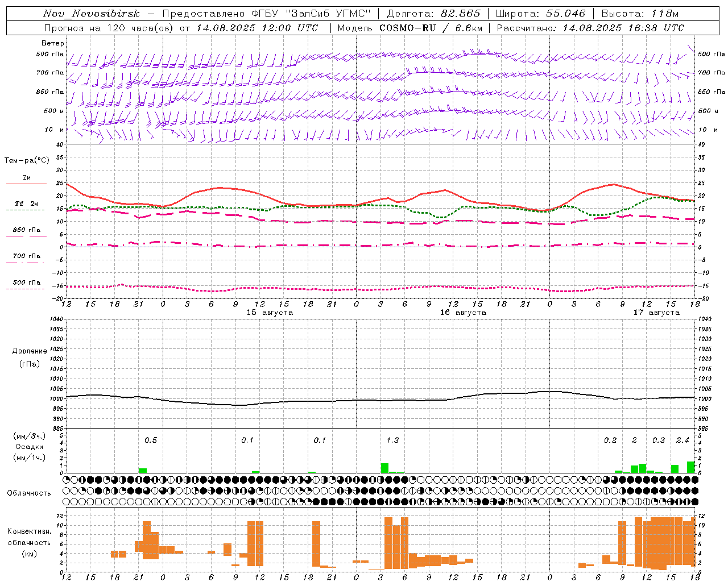This screenshot has height=582, width=728.
Task: Click the 500 гПа temperature legend entry
Action: (26, 282)
